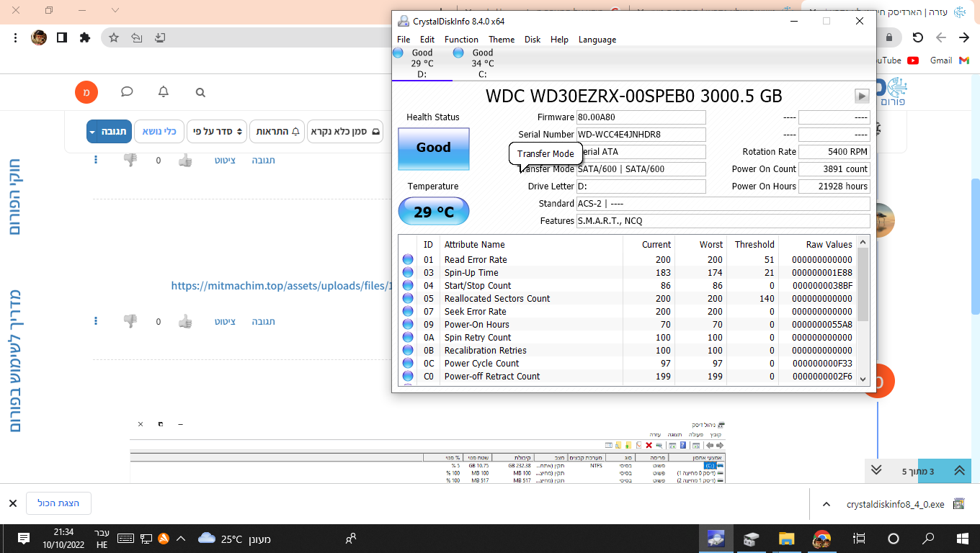
Task: Open the Windows Start button
Action: [963, 539]
